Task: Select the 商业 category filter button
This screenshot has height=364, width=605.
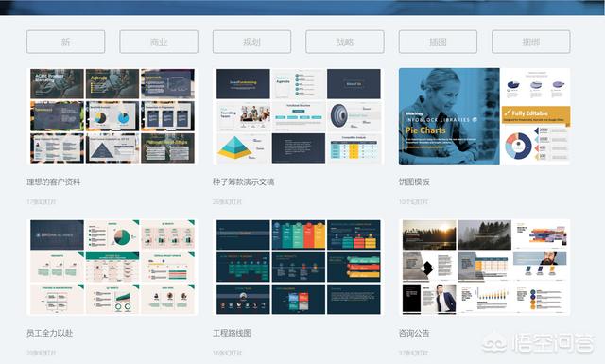Action: click(x=159, y=42)
